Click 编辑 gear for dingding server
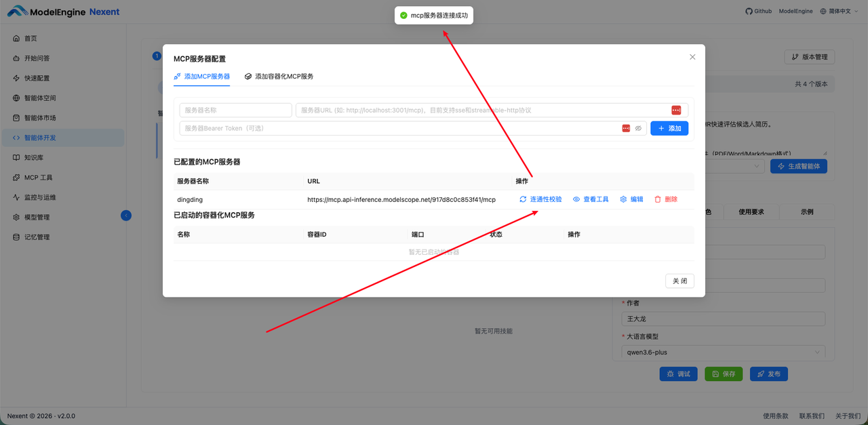This screenshot has width=868, height=425. coord(632,199)
